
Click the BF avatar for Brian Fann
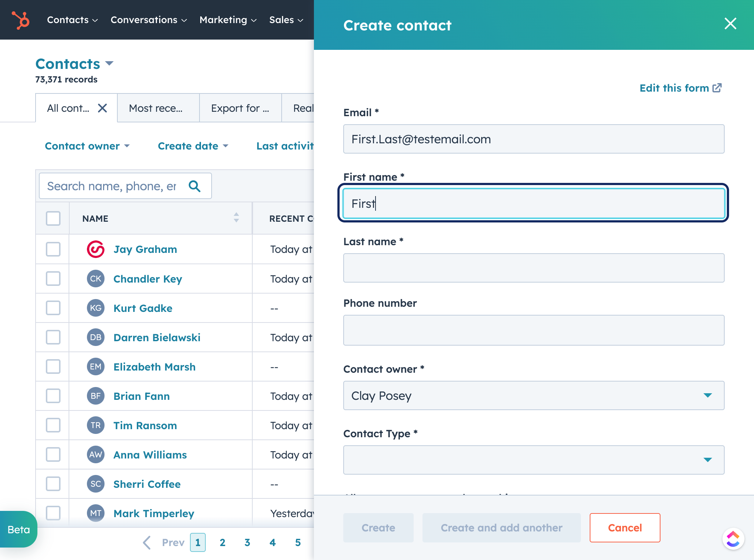click(x=96, y=396)
